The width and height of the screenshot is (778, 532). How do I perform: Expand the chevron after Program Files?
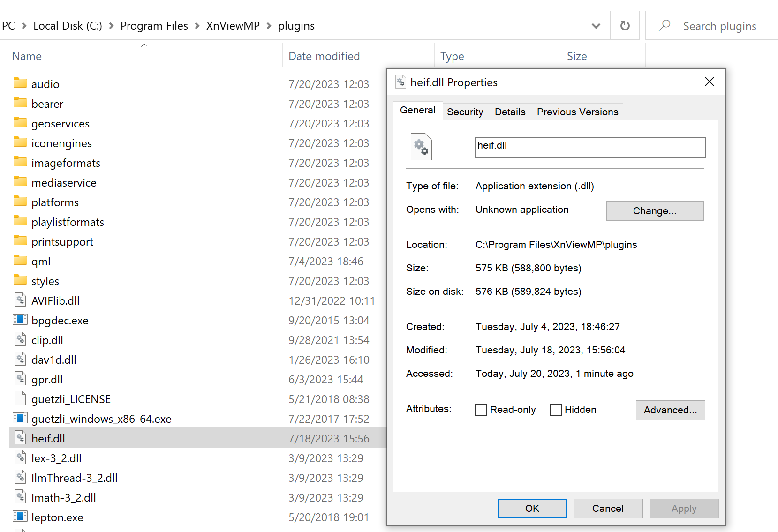point(197,26)
